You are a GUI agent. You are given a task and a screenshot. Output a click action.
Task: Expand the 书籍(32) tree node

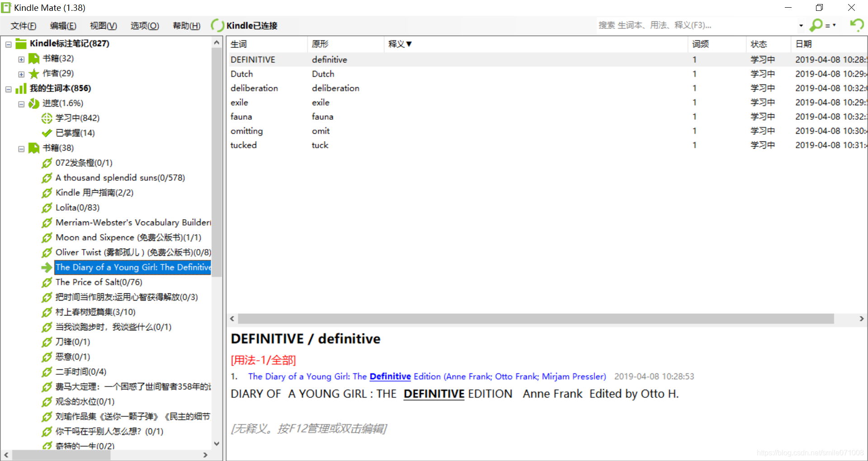[x=21, y=59]
